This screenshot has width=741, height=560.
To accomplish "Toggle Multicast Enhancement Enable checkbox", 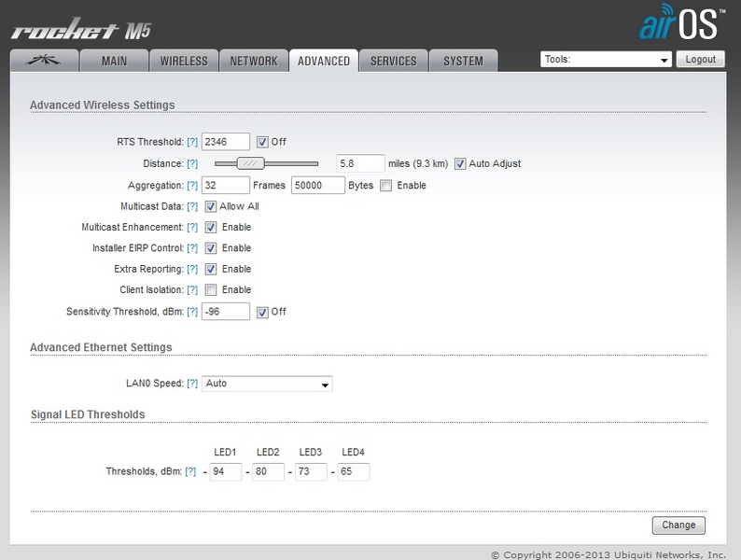I will point(211,228).
